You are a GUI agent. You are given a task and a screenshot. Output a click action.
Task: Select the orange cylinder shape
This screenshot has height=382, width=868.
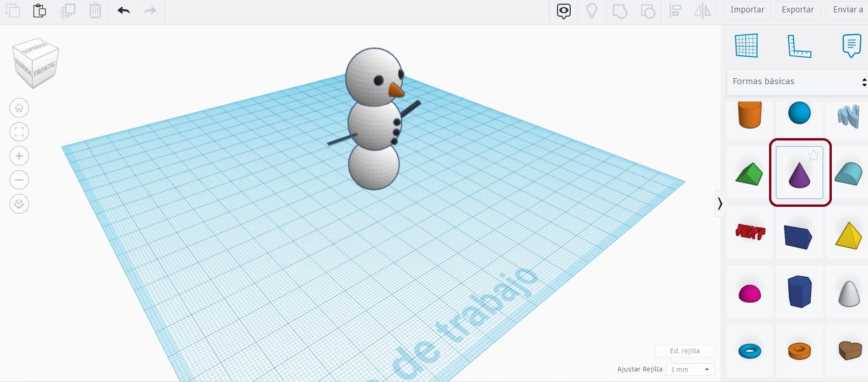point(750,115)
